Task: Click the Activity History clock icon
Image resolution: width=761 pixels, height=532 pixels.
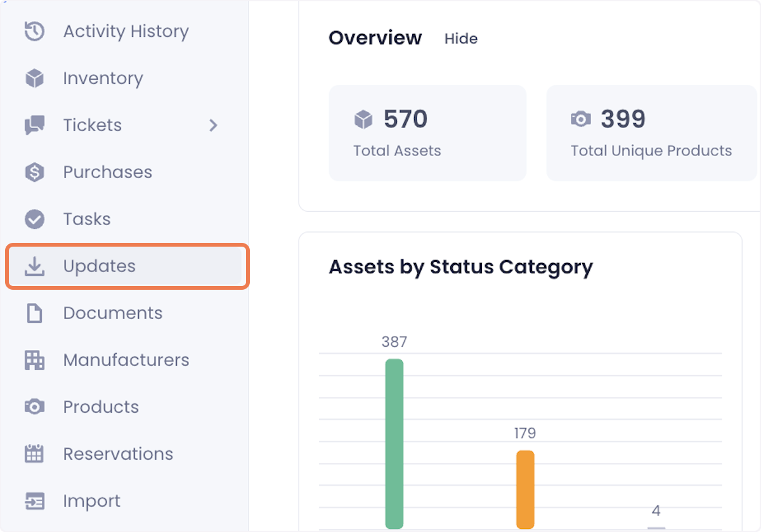Action: [34, 32]
